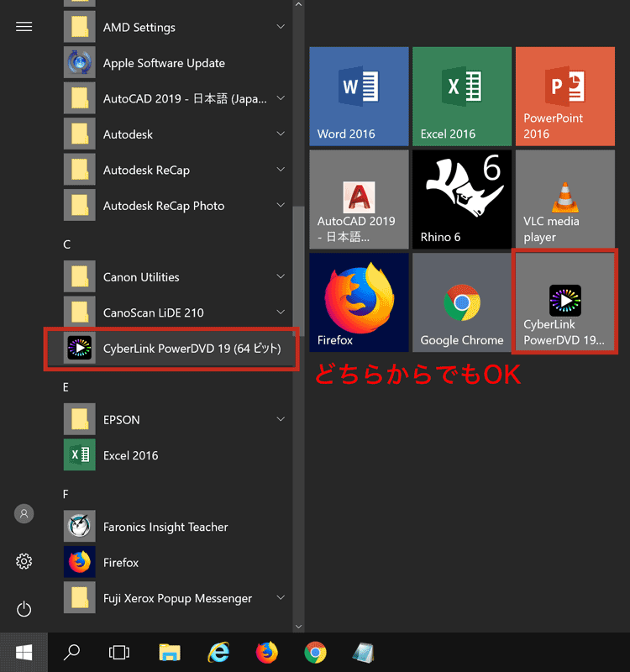Launch Firefox from the taskbar
The image size is (630, 672).
(x=267, y=653)
